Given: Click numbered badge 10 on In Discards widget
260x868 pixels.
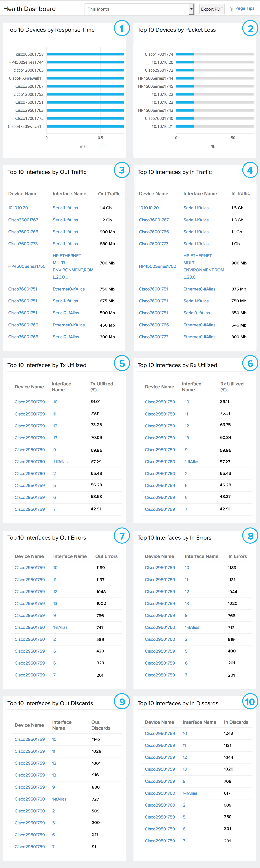Looking at the screenshot, I should (x=250, y=702).
